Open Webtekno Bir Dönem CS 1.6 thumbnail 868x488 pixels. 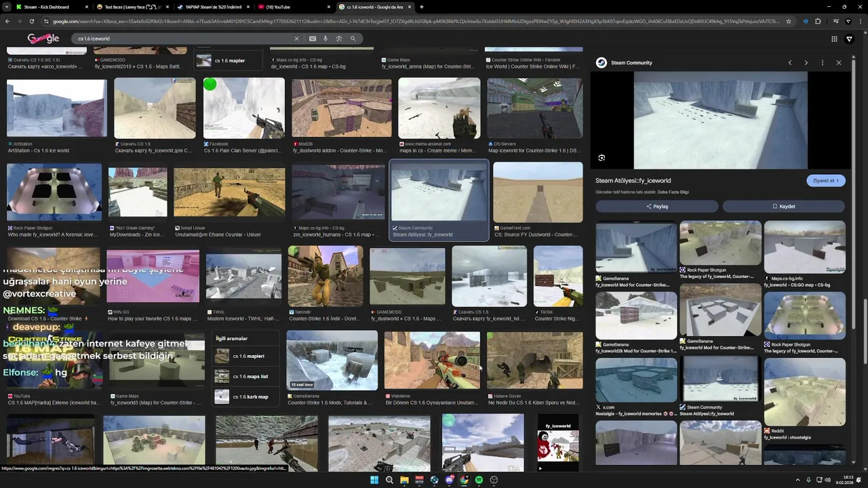[x=432, y=361]
